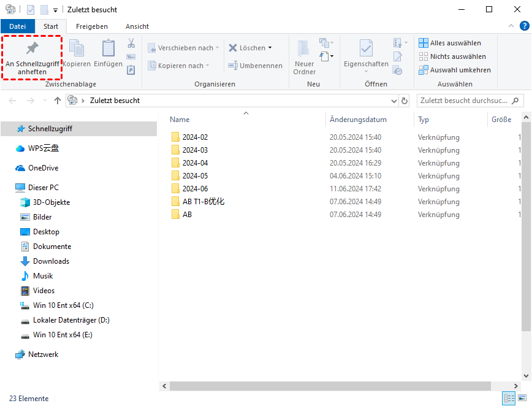Click the properties icon in title bar
Image resolution: width=532 pixels, height=406 pixels.
(31, 10)
